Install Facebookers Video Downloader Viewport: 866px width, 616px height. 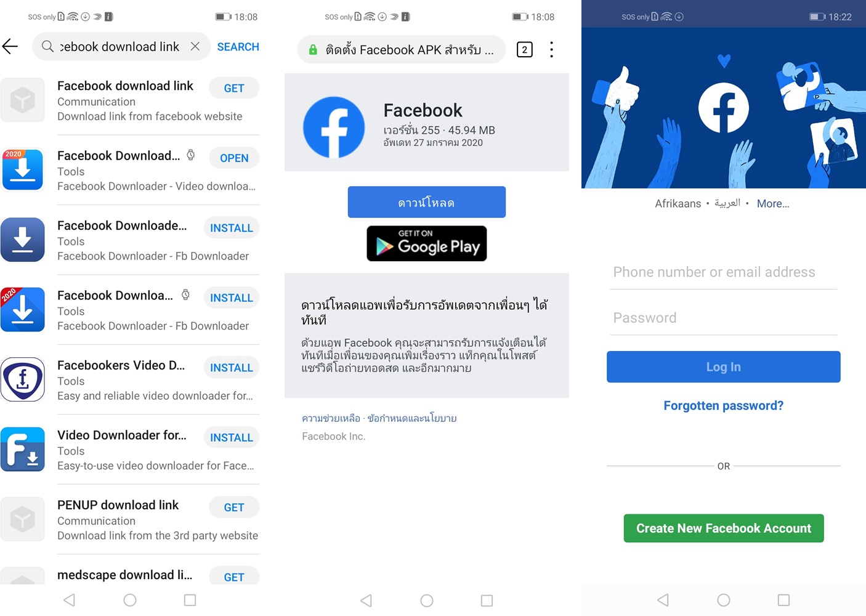[232, 367]
